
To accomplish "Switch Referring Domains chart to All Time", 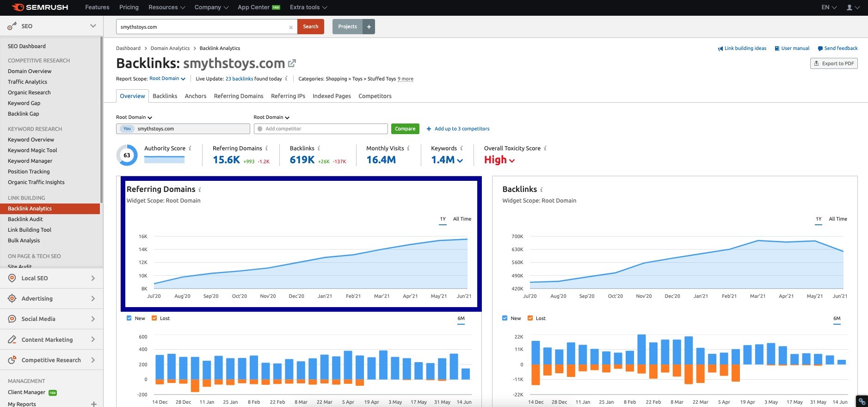I will pos(462,219).
